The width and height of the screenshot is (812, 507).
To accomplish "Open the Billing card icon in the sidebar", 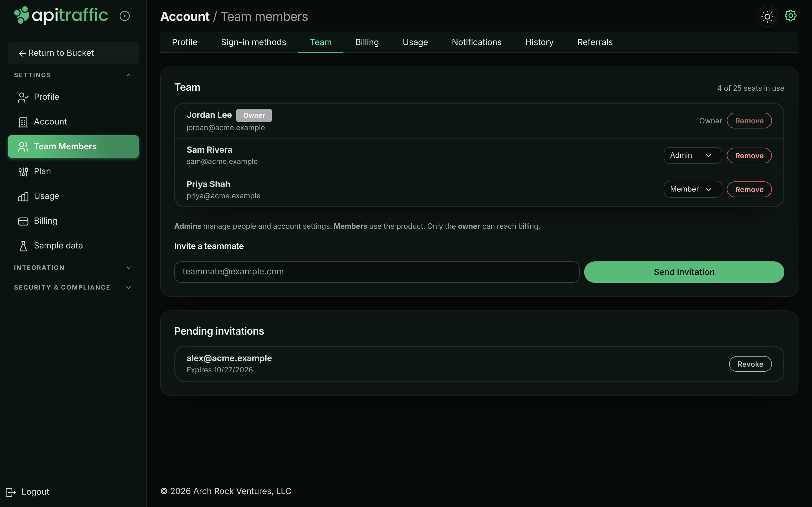I will 23,221.
